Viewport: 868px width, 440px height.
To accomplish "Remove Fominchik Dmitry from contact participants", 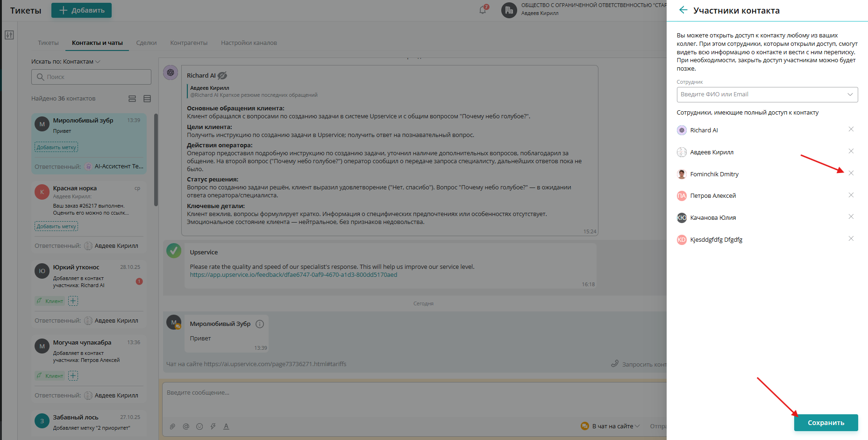I will pyautogui.click(x=851, y=173).
